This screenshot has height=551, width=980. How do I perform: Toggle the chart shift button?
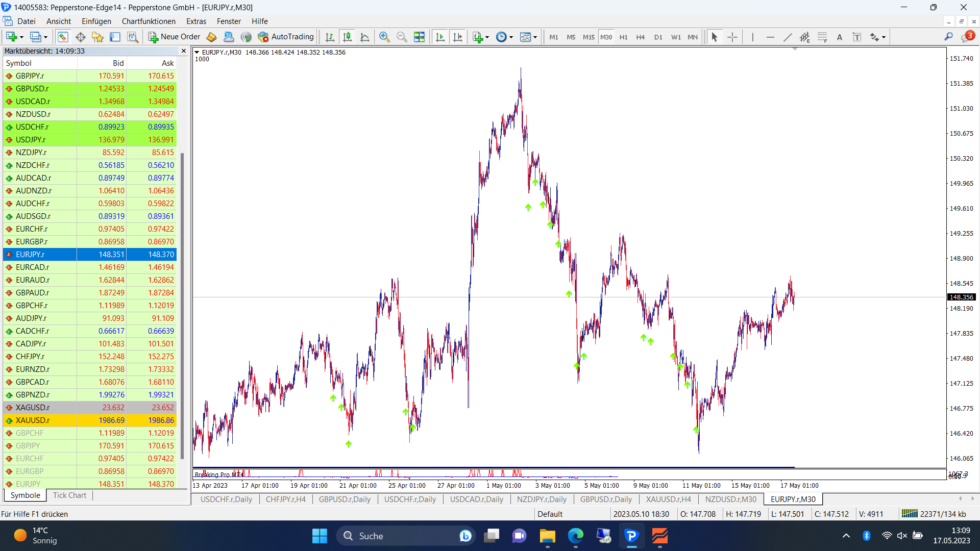tap(458, 37)
